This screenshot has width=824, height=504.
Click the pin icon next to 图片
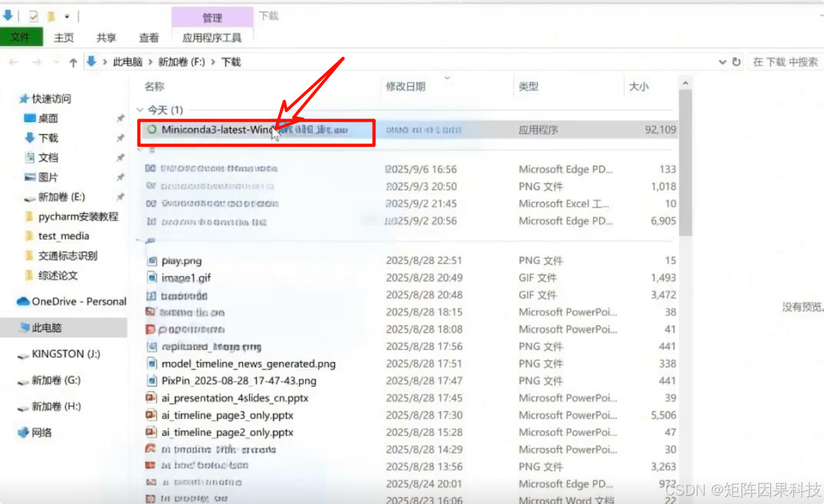tap(121, 177)
